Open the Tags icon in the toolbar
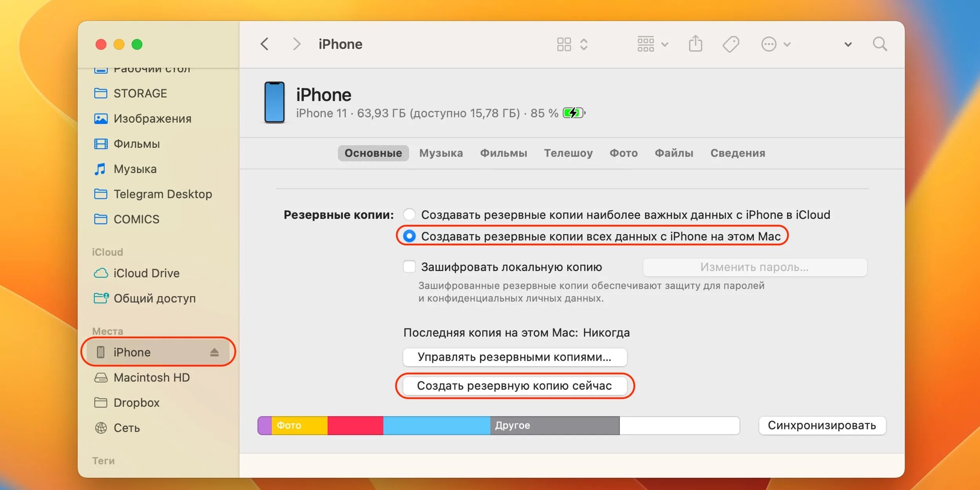Viewport: 980px width, 490px height. point(731,44)
